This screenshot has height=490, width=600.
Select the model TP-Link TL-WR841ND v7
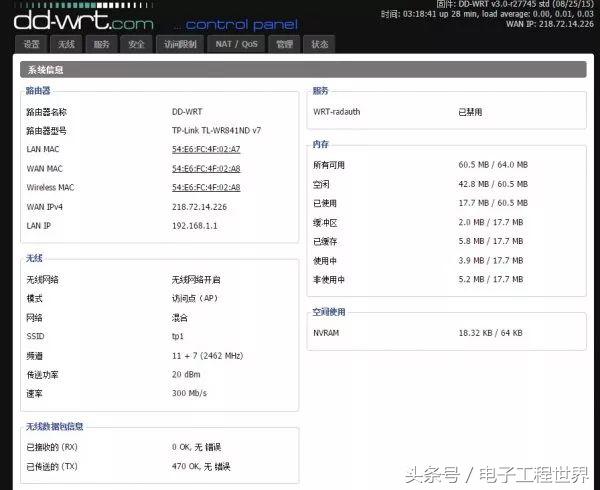[216, 130]
